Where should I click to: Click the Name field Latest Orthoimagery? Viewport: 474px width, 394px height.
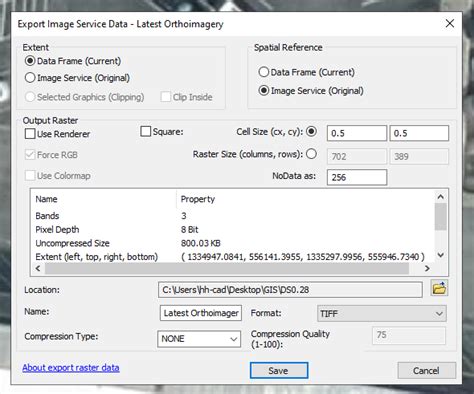201,313
